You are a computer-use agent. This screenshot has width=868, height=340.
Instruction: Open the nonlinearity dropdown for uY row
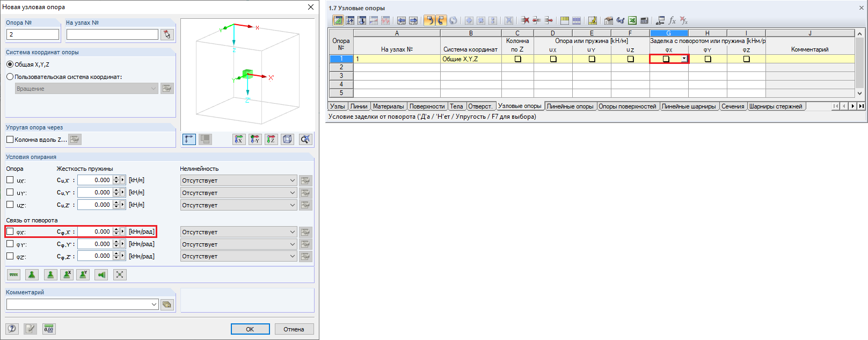point(239,193)
